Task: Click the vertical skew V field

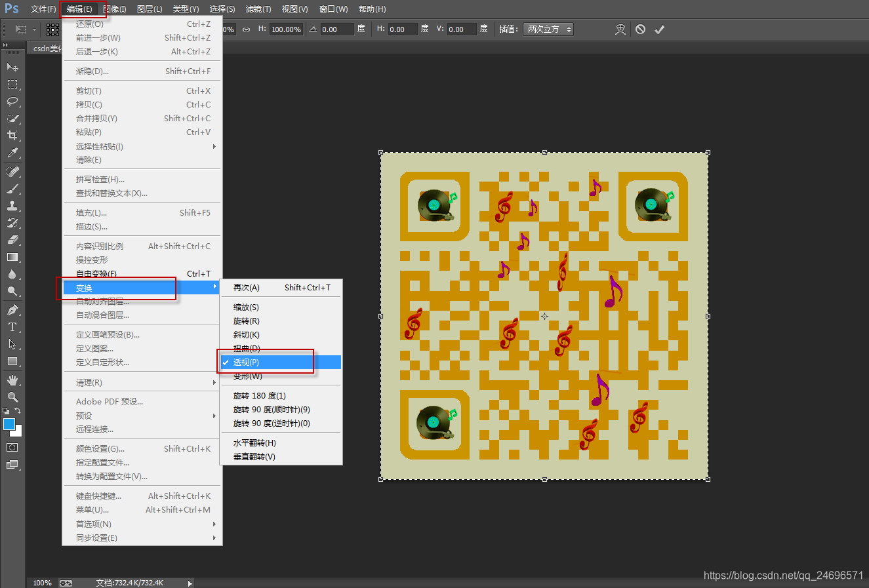Action: [x=461, y=29]
